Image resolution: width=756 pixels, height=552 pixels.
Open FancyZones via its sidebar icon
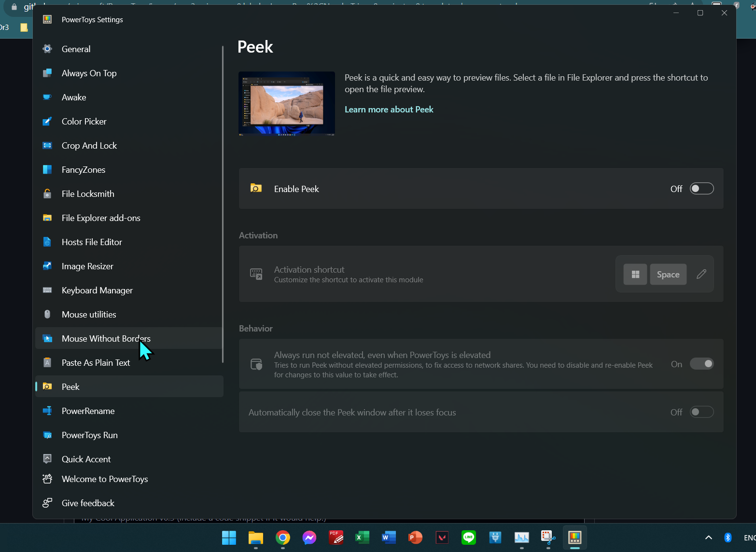pyautogui.click(x=47, y=169)
